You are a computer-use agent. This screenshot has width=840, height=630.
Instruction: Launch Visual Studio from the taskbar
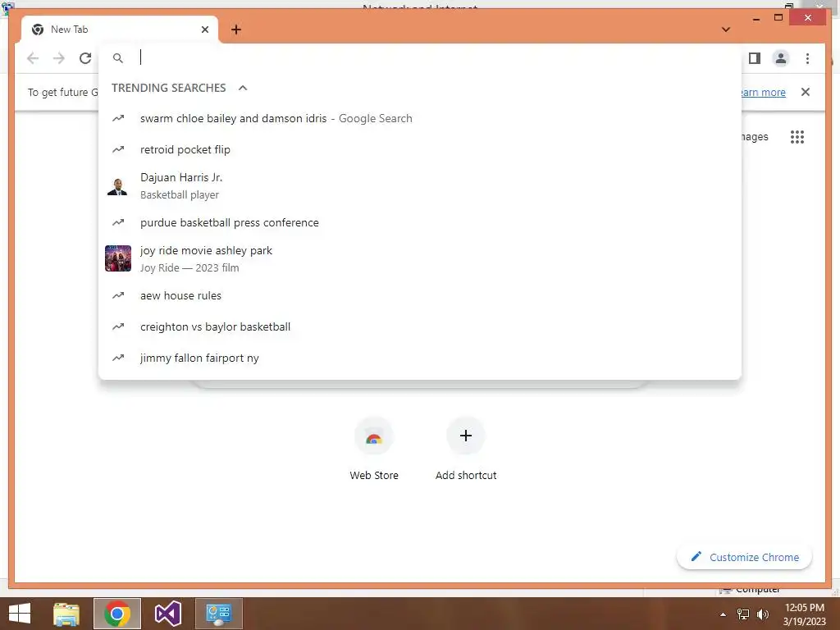coord(168,614)
